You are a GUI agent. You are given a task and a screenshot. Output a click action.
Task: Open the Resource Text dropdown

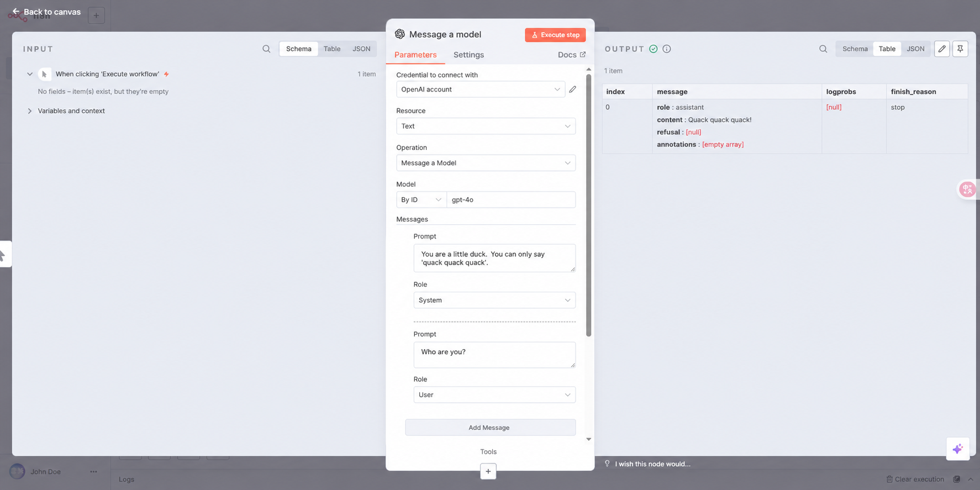point(486,126)
